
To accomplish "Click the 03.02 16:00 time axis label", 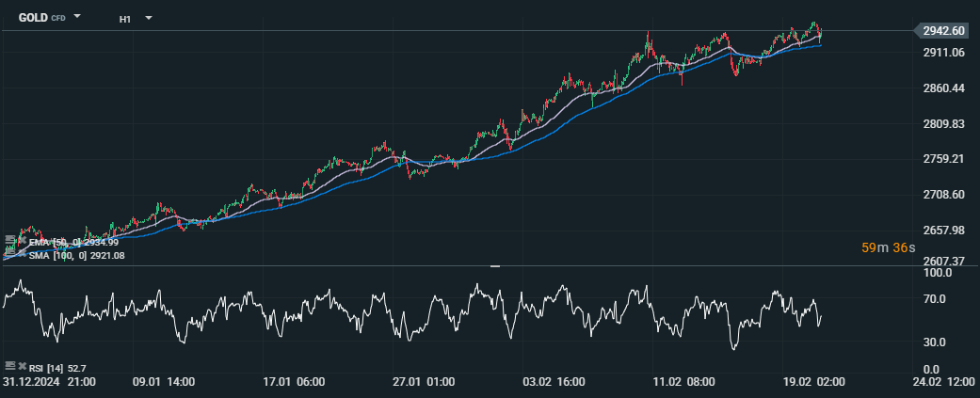I will click(554, 382).
